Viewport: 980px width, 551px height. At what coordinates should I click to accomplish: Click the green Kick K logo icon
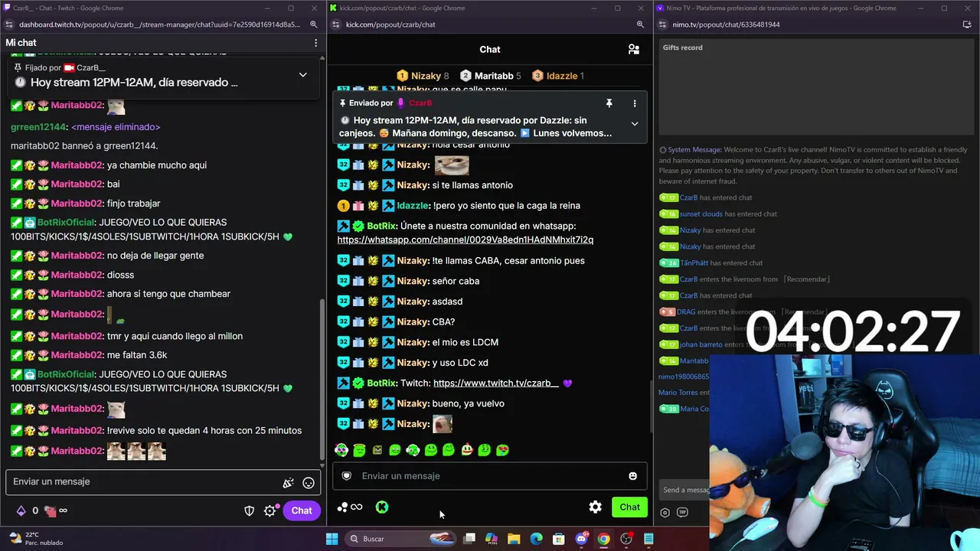tap(382, 507)
